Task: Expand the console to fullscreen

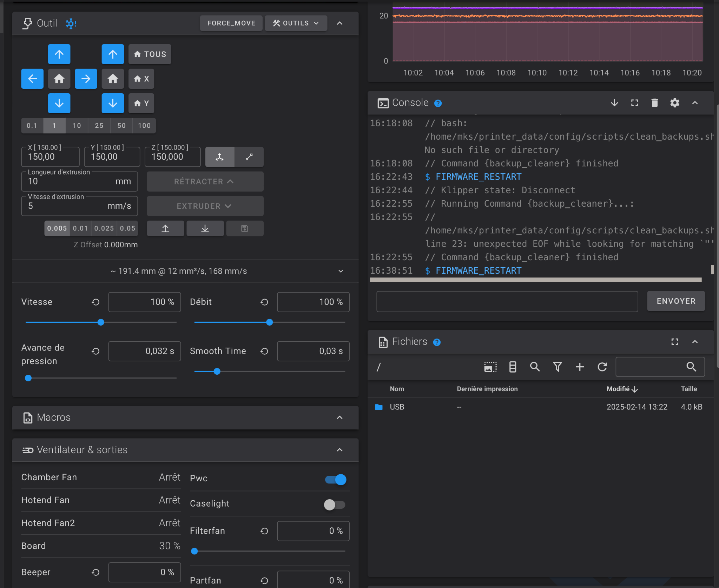Action: (x=634, y=103)
